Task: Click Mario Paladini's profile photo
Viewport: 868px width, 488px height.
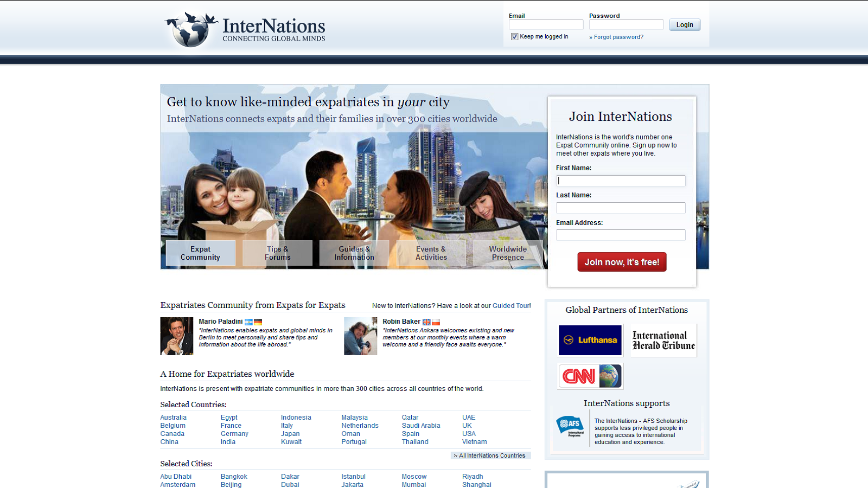Action: pos(177,336)
